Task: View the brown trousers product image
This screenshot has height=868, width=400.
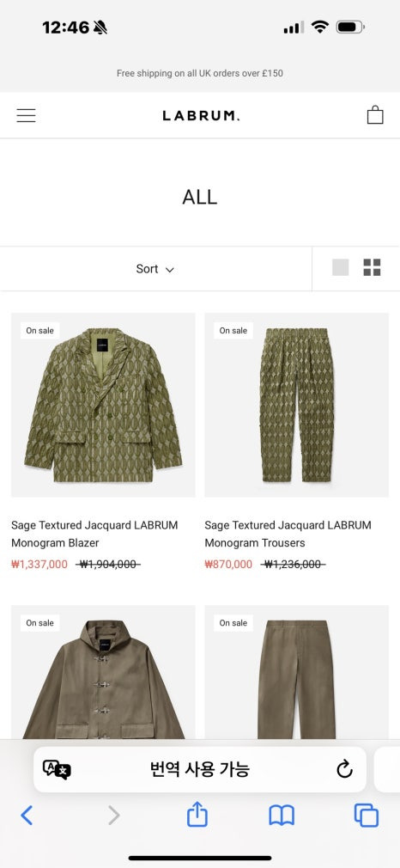Action: click(x=296, y=672)
